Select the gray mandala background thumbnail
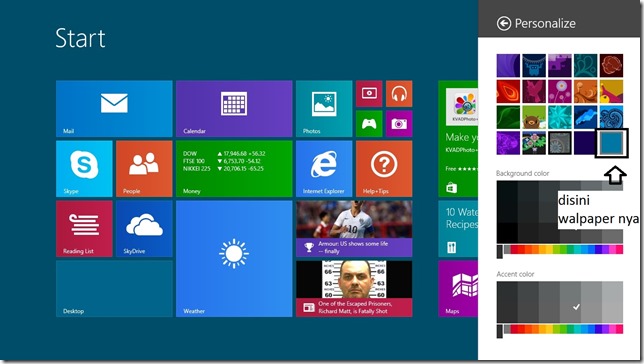The height and width of the screenshot is (364, 644). tap(559, 143)
